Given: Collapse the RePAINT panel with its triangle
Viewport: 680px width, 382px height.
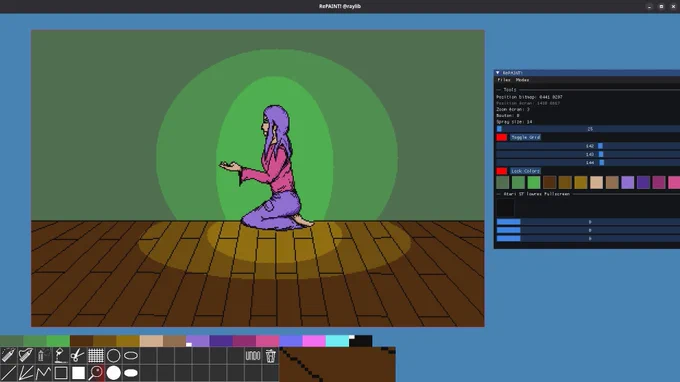Looking at the screenshot, I should (x=497, y=73).
